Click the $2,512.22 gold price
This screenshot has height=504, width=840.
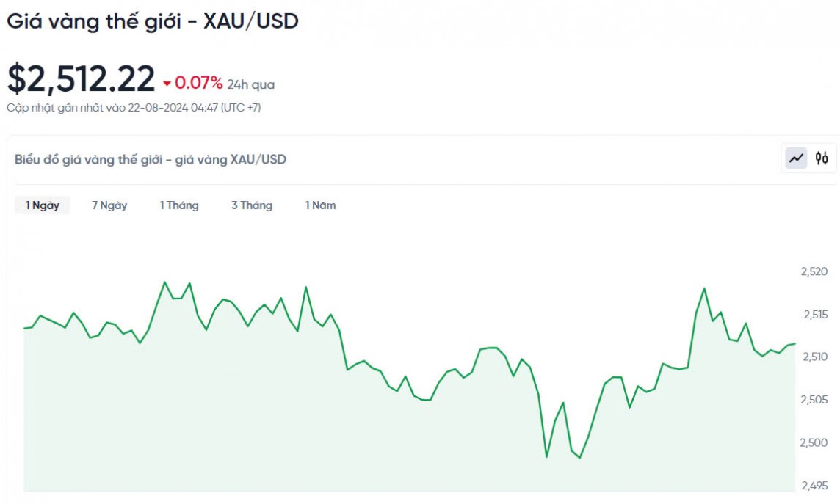(82, 79)
